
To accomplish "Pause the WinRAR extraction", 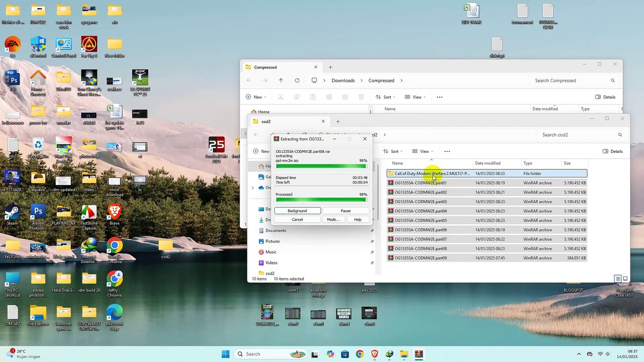I will point(346,211).
